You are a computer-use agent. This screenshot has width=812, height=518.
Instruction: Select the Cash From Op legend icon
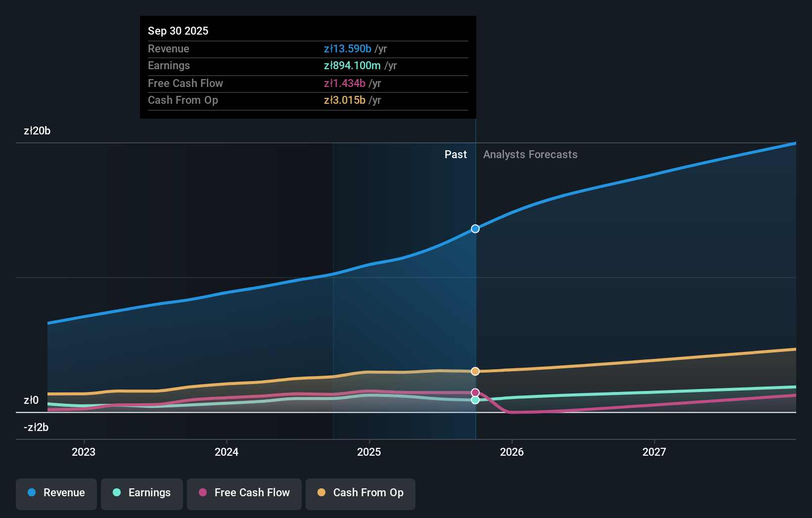click(321, 493)
